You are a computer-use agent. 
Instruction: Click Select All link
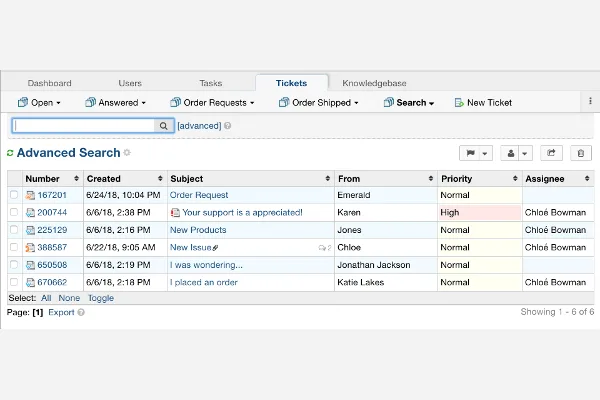click(x=46, y=298)
